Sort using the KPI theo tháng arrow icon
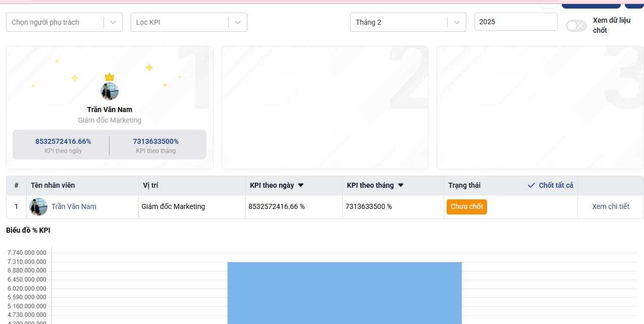 click(x=401, y=185)
